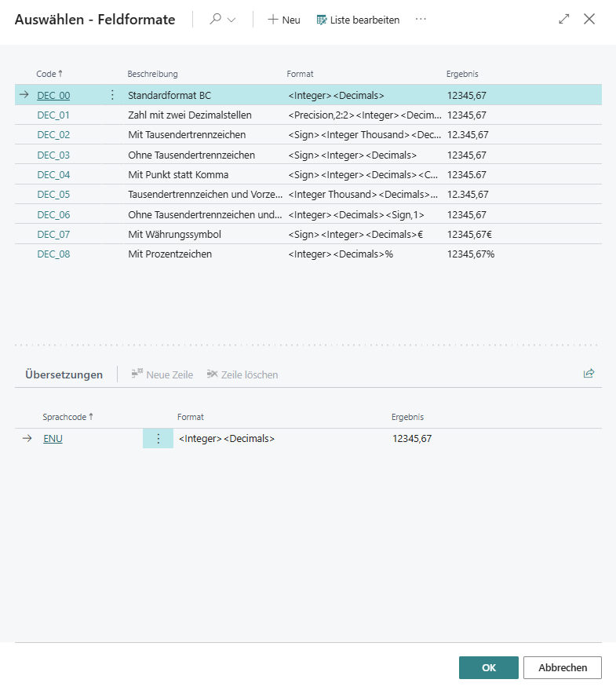Click Zeile löschen action
Viewport: 616px width, 694px height.
click(242, 374)
